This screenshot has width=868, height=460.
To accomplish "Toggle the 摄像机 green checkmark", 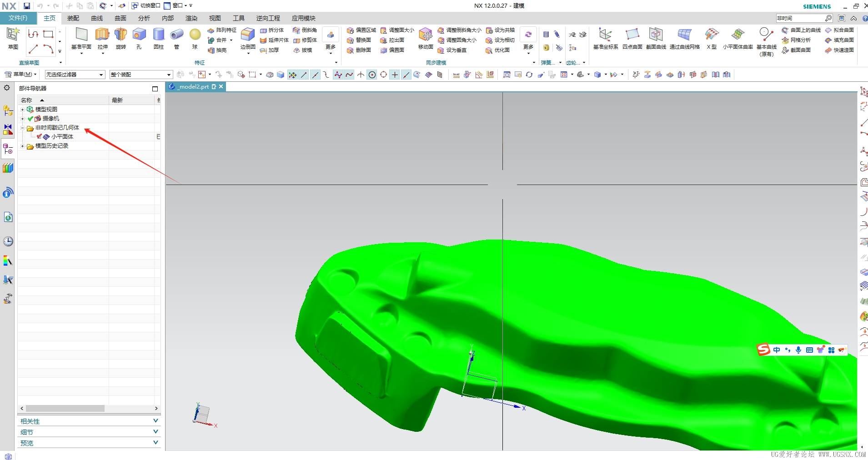I will pos(30,118).
